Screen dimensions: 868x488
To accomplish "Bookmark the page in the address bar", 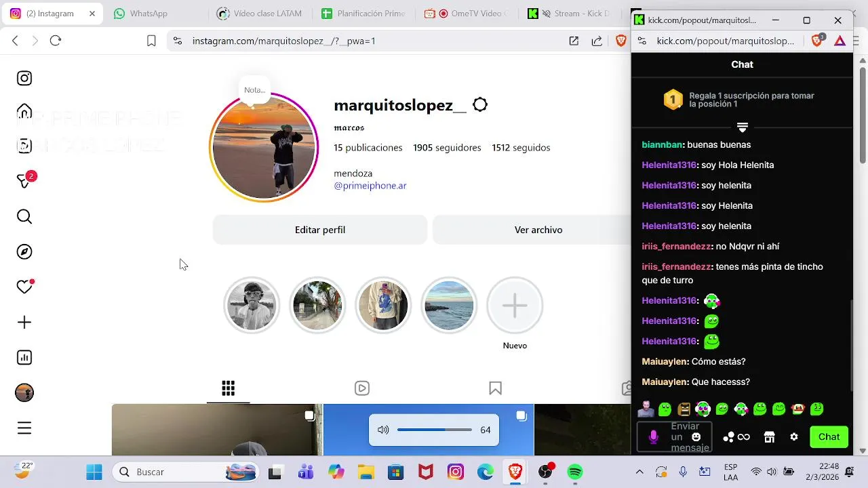I will click(152, 41).
